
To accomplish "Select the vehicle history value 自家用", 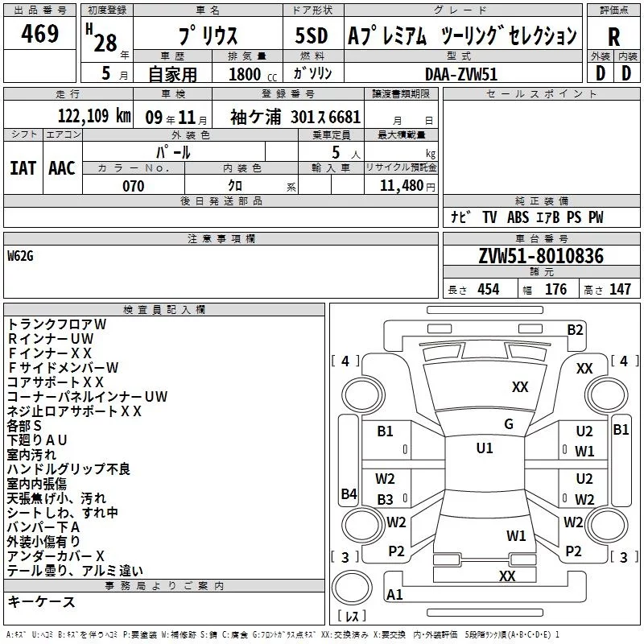I will pos(172,74).
